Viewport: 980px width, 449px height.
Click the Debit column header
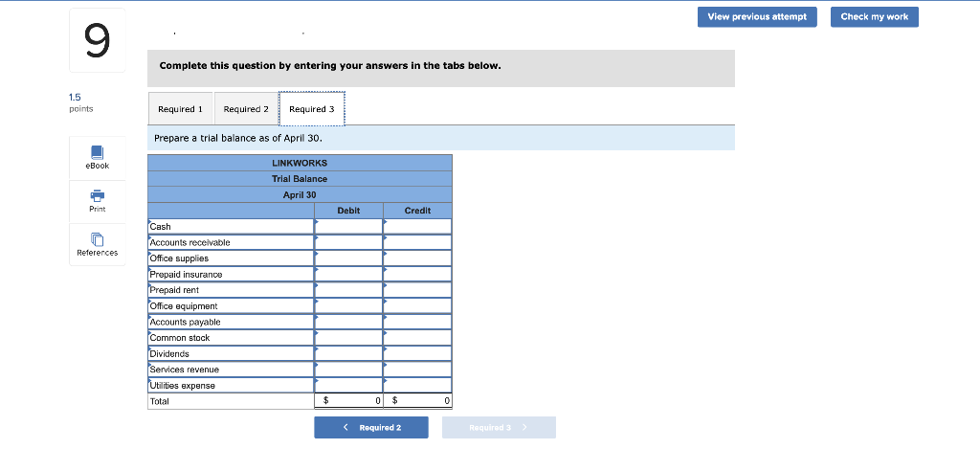(x=348, y=211)
